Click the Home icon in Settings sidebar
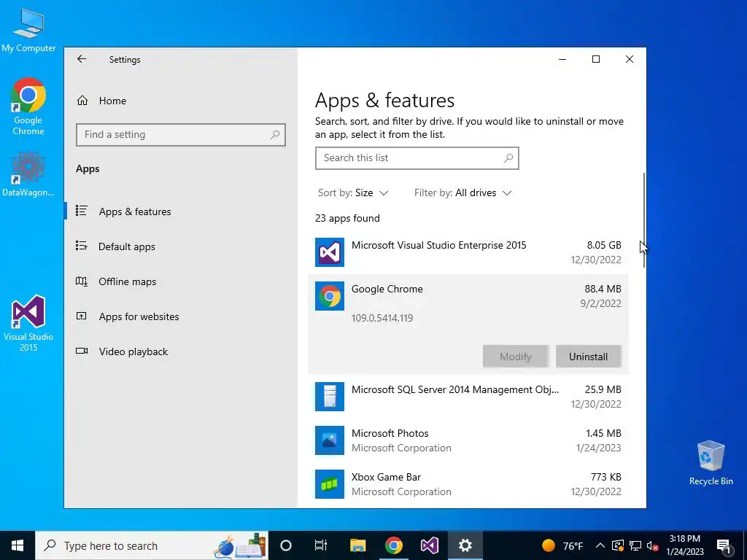Image resolution: width=747 pixels, height=560 pixels. pos(82,101)
